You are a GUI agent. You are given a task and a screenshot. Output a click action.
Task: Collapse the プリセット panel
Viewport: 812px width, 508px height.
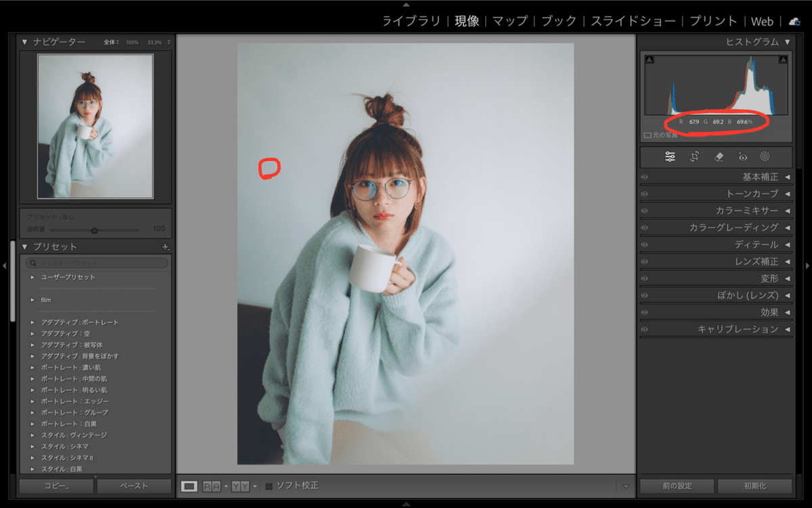click(x=25, y=247)
